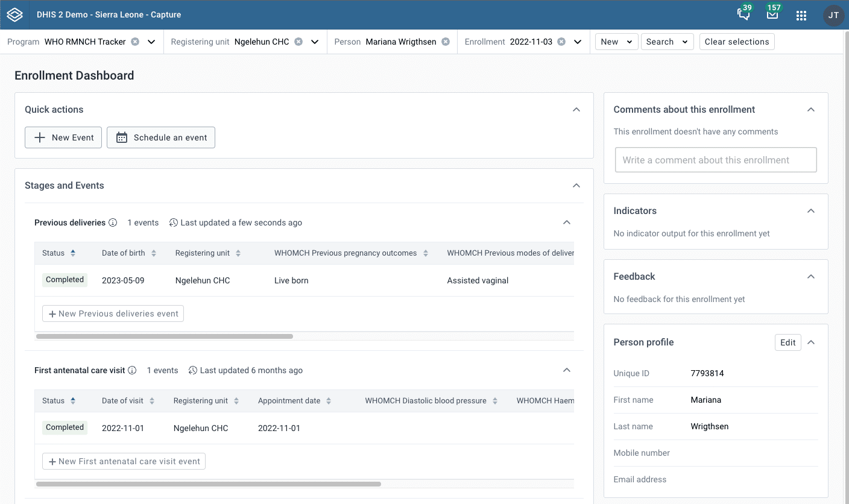
Task: Sort by Appointment date column
Action: (329, 401)
